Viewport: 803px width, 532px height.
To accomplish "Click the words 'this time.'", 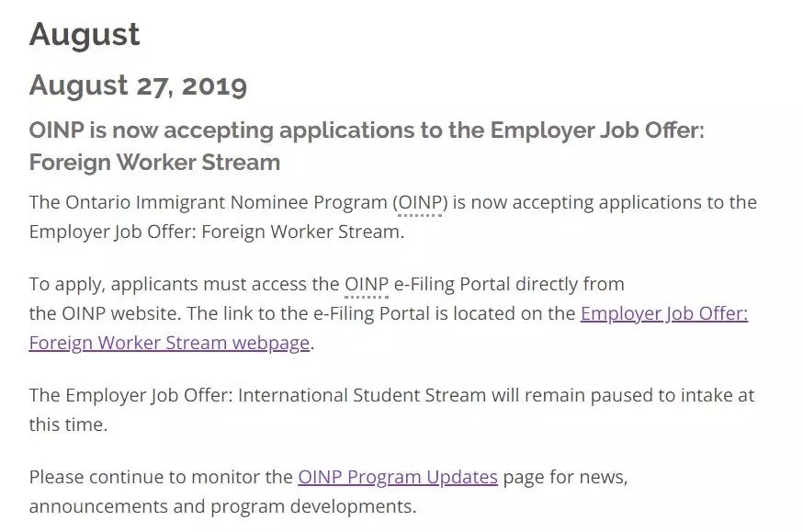I will 69,424.
